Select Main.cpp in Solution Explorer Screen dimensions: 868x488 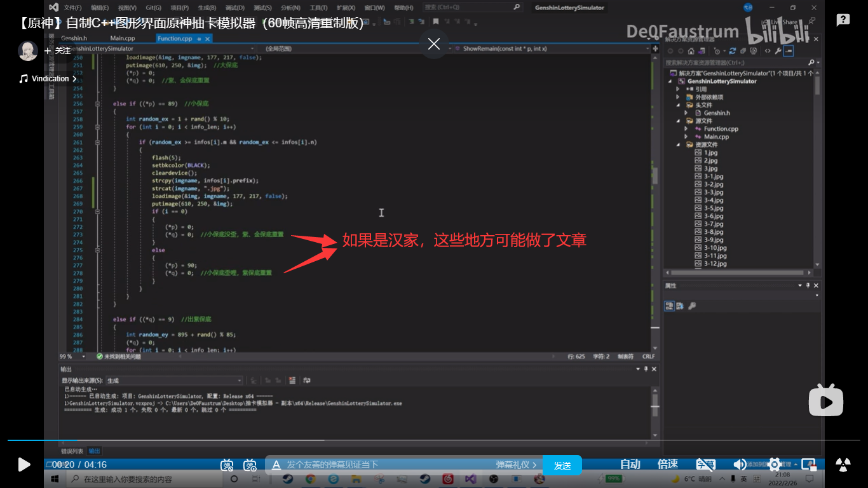click(716, 137)
